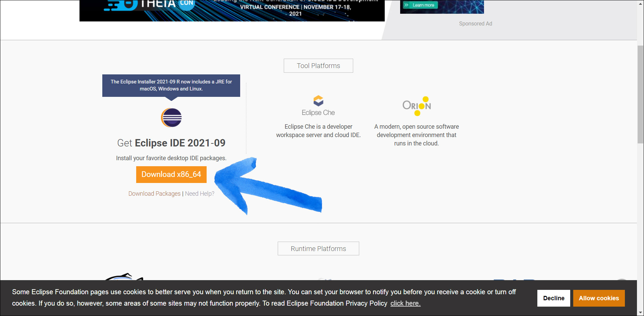Click the page vertical scrollbar thumb
Screen dimensions: 644x316
click(640, 94)
